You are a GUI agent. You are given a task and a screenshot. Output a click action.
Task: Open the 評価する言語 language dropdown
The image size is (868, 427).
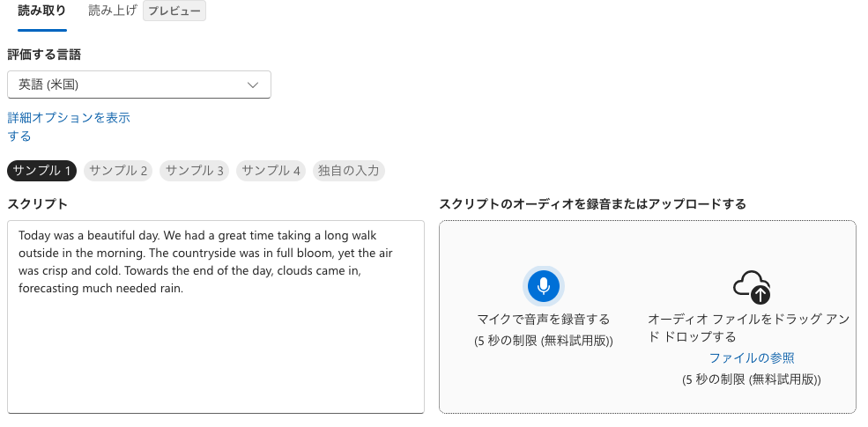point(138,85)
